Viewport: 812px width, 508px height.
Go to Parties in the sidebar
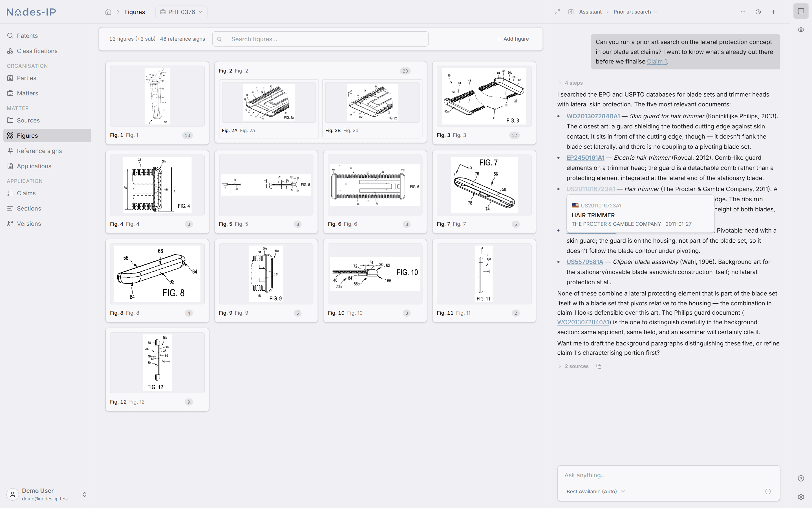[x=47, y=78]
